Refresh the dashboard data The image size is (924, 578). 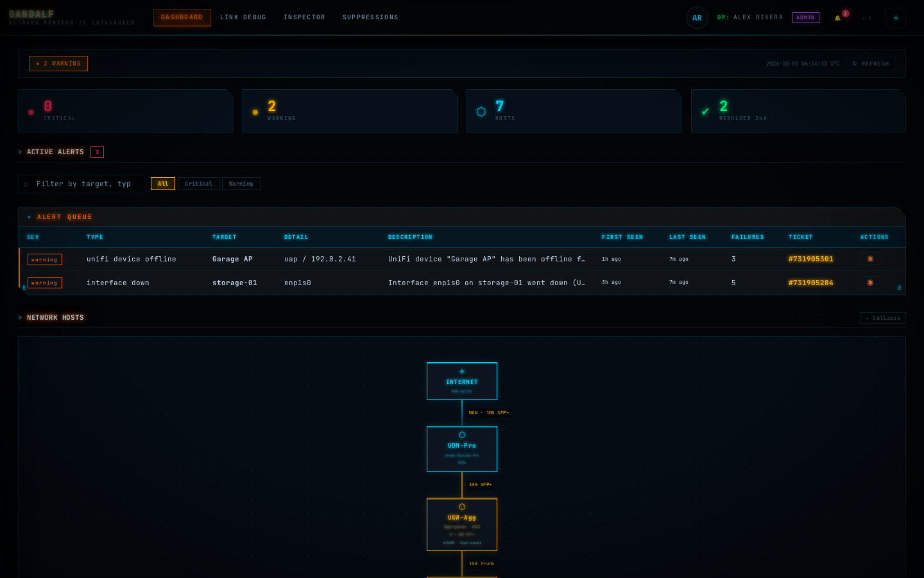click(871, 64)
